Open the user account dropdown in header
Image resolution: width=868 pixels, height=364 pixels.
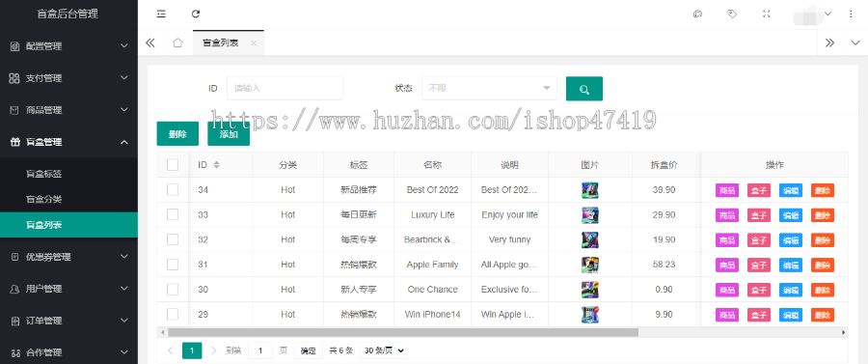tap(811, 14)
